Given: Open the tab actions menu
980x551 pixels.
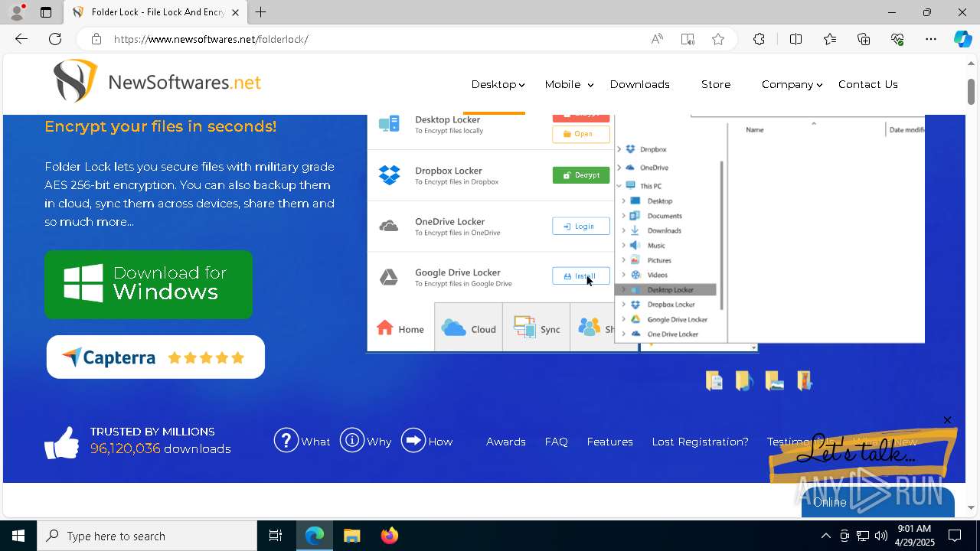Looking at the screenshot, I should [x=46, y=12].
